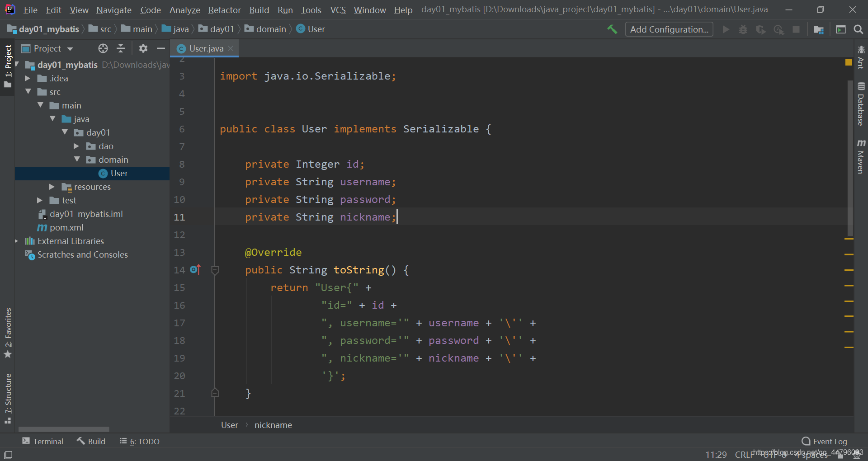Viewport: 868px width, 461px height.
Task: Open 6: TODO tool window
Action: click(x=140, y=441)
